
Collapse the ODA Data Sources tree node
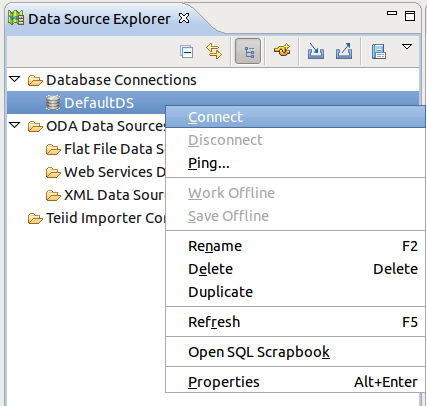[15, 125]
